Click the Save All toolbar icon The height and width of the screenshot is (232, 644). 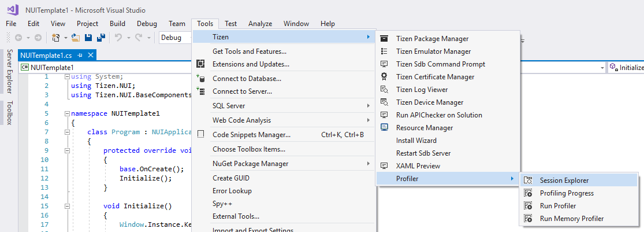[100, 38]
